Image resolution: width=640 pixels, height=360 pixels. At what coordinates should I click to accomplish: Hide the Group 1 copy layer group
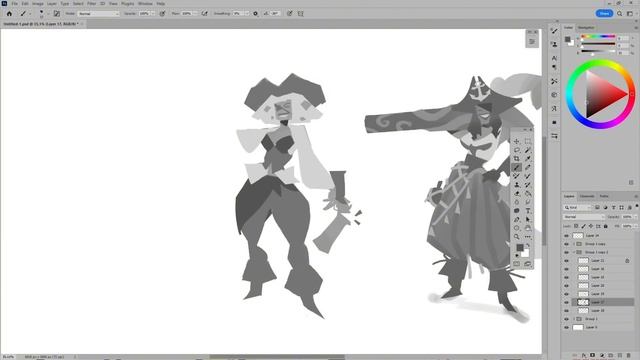click(566, 244)
